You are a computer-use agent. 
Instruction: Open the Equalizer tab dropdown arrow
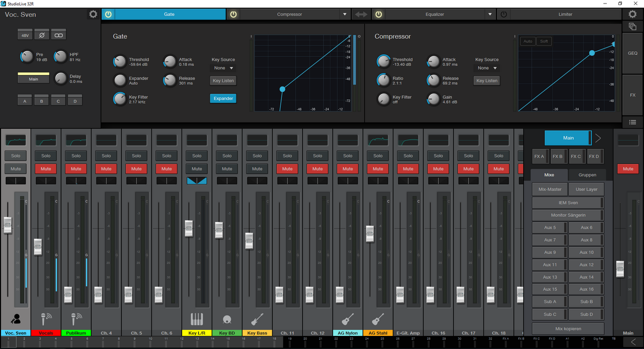(490, 15)
